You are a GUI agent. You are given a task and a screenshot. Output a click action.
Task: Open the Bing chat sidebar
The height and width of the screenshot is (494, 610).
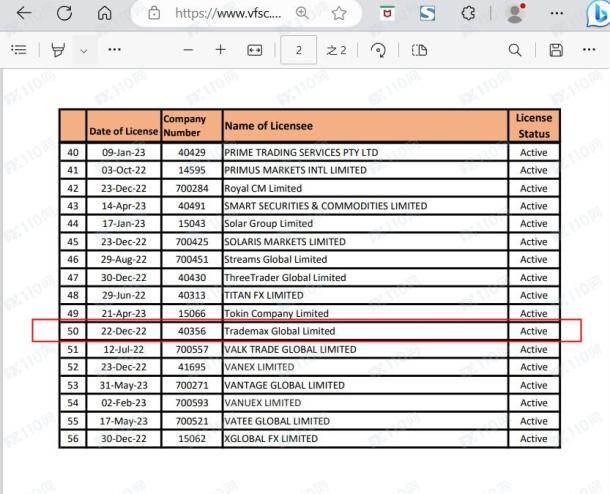coord(598,14)
